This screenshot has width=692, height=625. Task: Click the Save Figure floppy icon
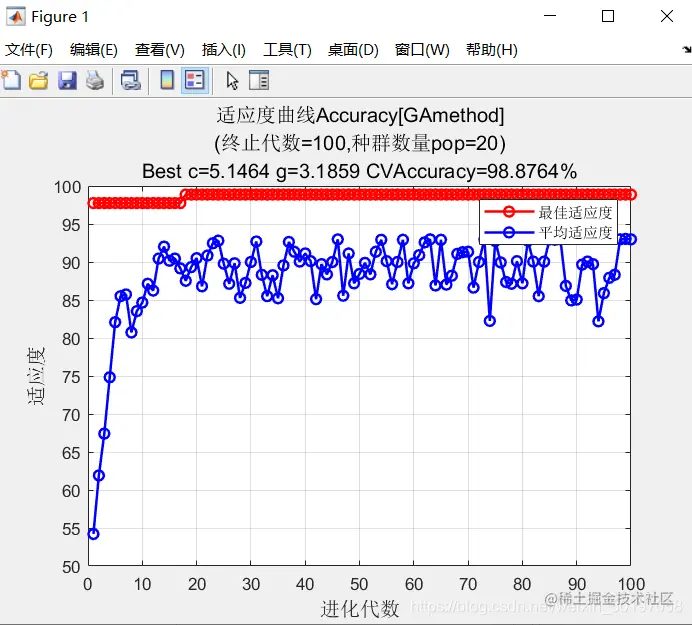click(x=67, y=81)
